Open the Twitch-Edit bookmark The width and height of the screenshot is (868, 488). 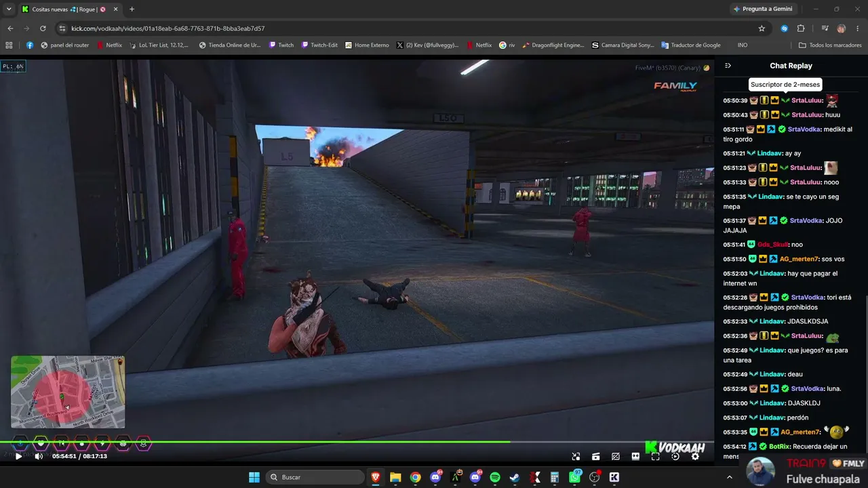tap(319, 45)
